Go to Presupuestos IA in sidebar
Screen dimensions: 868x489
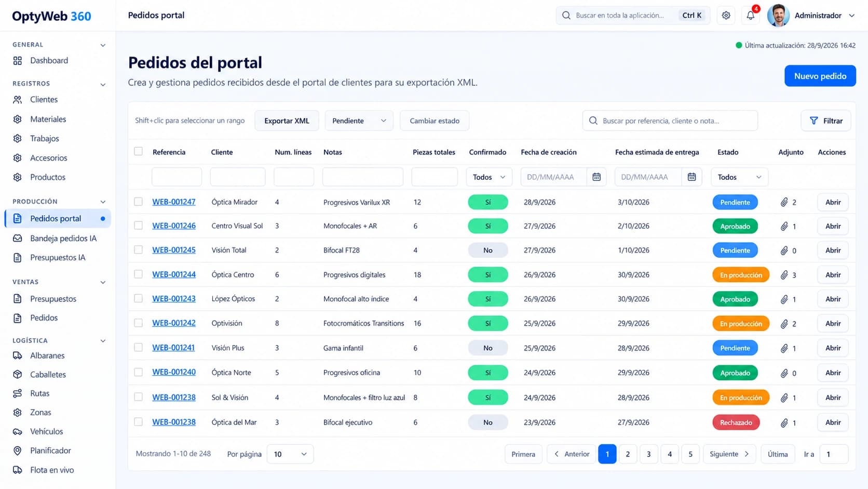(x=58, y=258)
